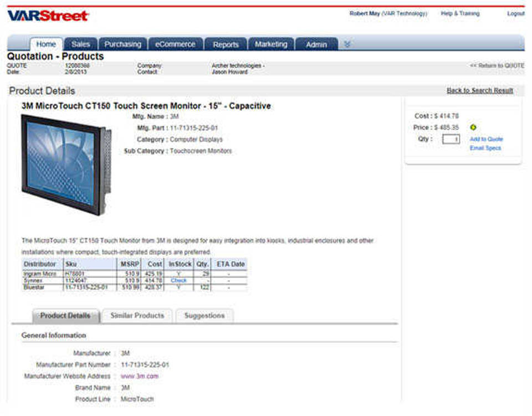Click Touchscreen Monitors sub category value
The image size is (532, 416).
[x=201, y=151]
